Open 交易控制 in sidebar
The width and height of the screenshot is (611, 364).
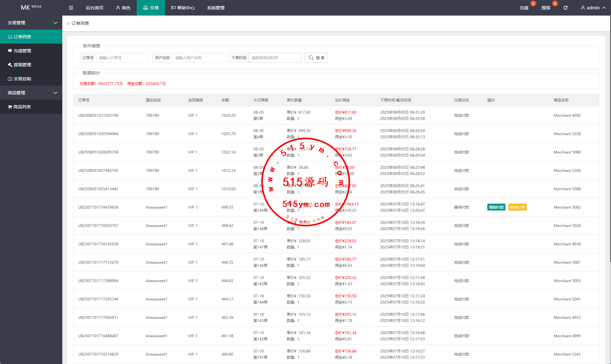(22, 79)
